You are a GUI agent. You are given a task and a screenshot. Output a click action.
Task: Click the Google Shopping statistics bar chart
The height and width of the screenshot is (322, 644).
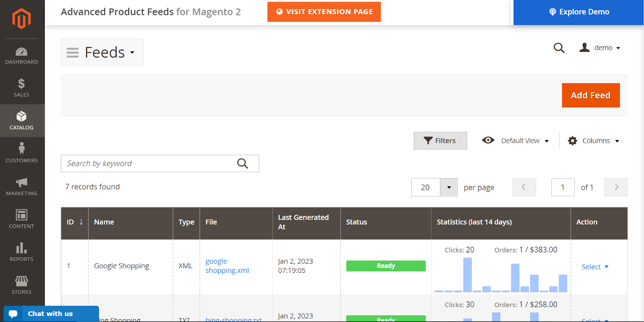tap(501, 275)
